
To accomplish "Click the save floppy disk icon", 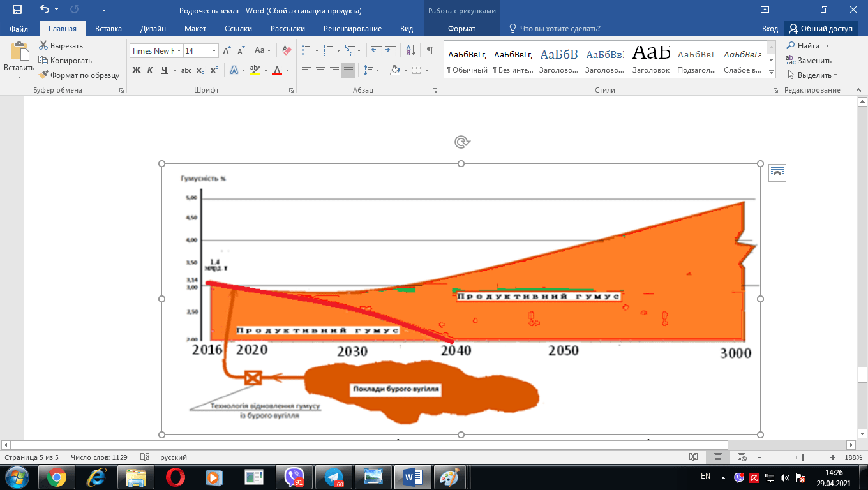I will (x=17, y=10).
